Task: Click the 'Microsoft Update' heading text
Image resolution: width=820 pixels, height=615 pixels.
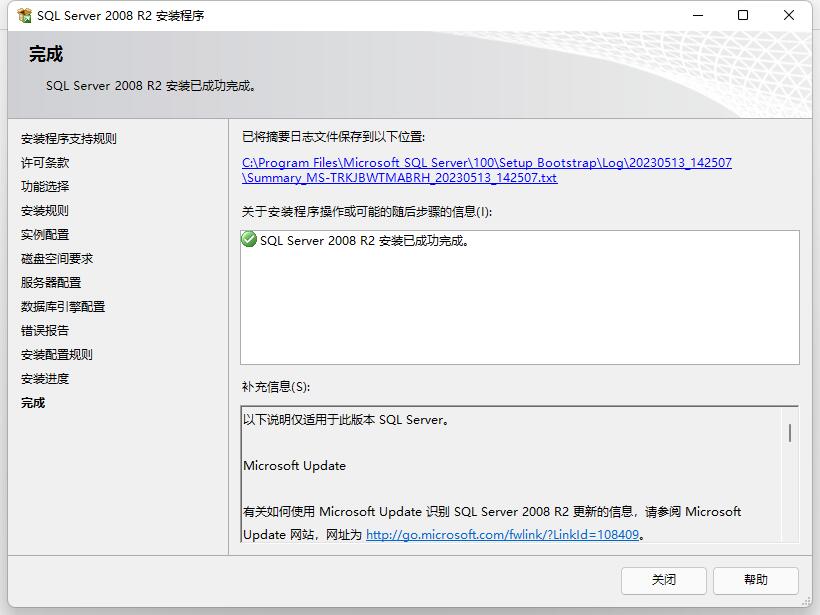Action: (x=294, y=465)
